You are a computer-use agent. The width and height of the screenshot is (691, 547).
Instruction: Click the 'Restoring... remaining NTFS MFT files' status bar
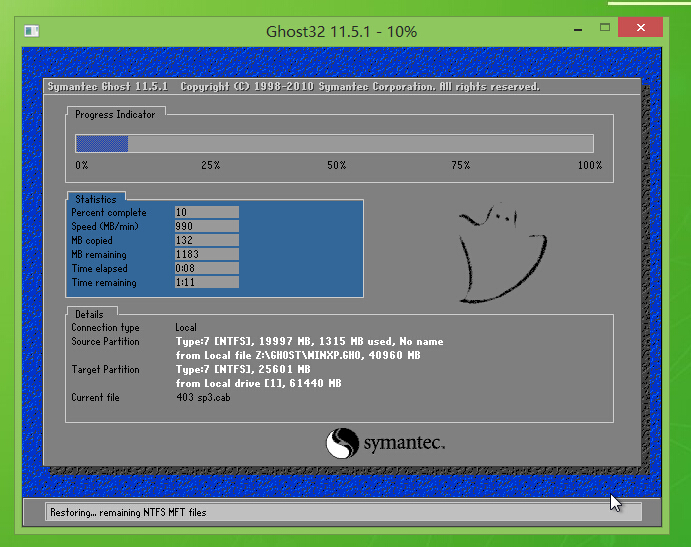(343, 512)
